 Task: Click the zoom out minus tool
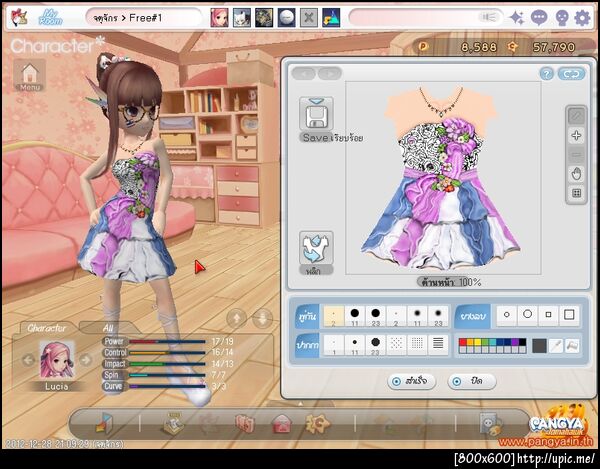[x=576, y=155]
